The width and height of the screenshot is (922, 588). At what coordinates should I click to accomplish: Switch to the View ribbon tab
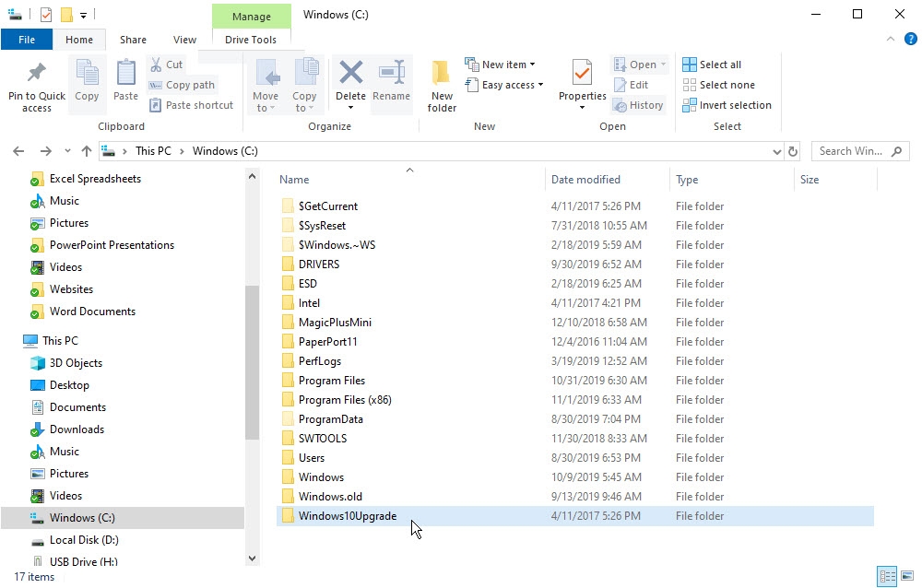click(x=184, y=40)
